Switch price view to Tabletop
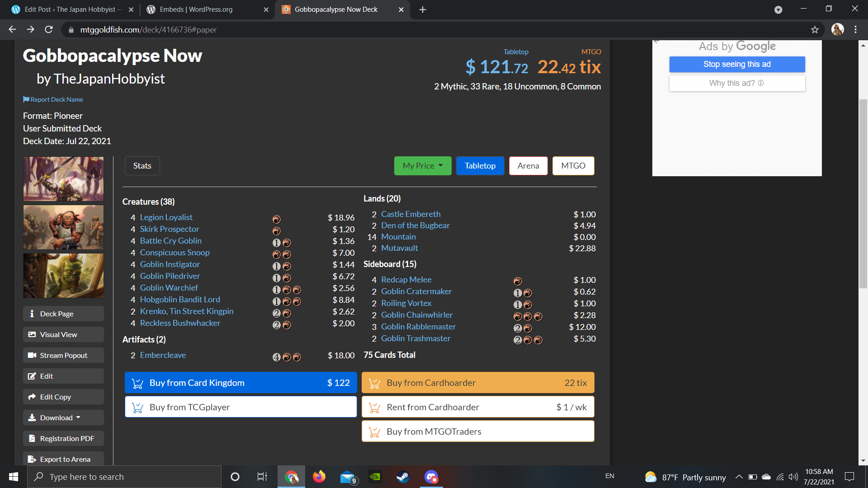This screenshot has width=868, height=488. tap(480, 166)
